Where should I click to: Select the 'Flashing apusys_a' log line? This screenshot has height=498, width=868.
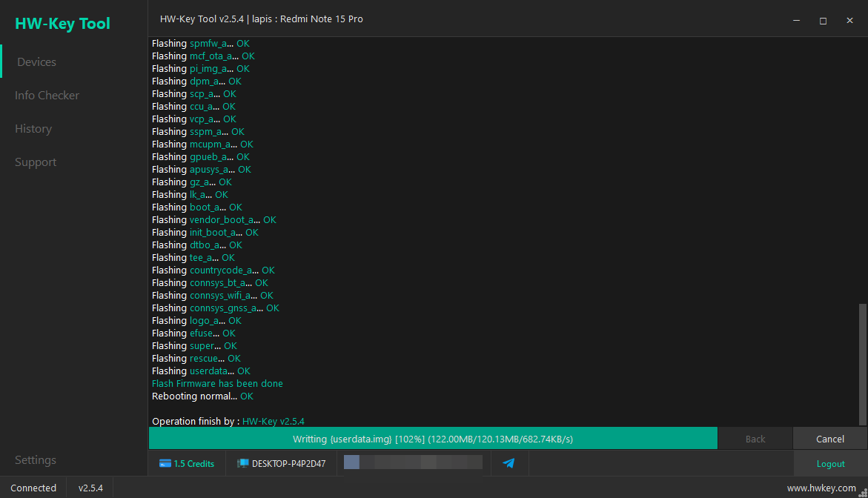[x=202, y=169]
